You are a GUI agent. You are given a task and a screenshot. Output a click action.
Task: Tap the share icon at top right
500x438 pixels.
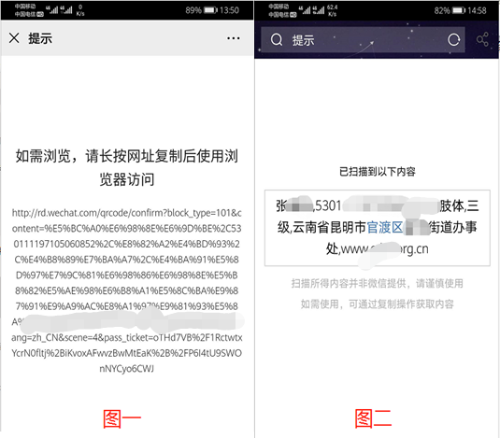482,40
